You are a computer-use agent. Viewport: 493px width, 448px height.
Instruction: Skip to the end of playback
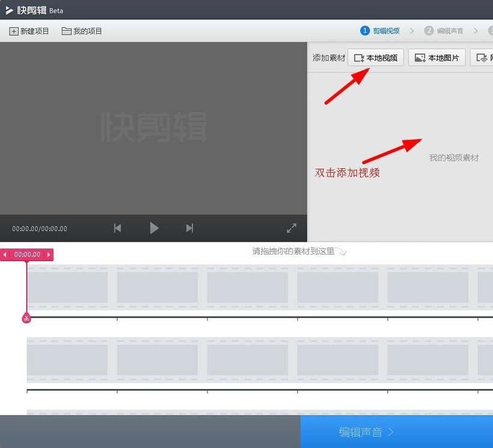point(189,228)
